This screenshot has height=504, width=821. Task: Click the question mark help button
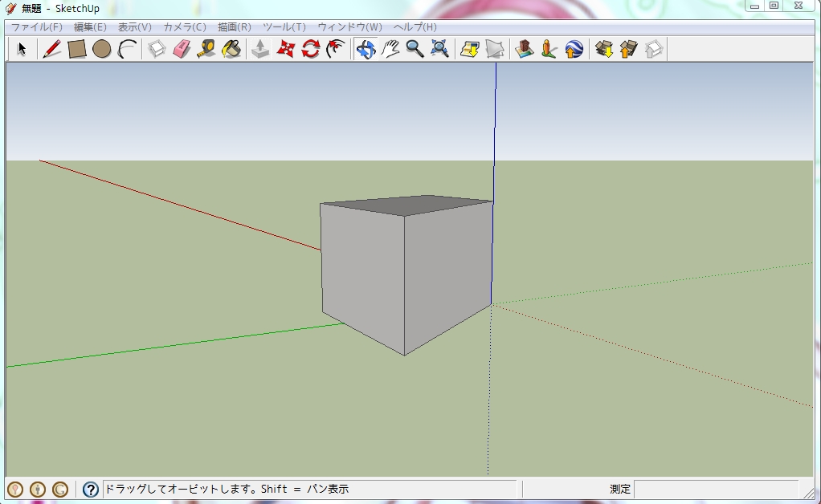click(x=88, y=487)
